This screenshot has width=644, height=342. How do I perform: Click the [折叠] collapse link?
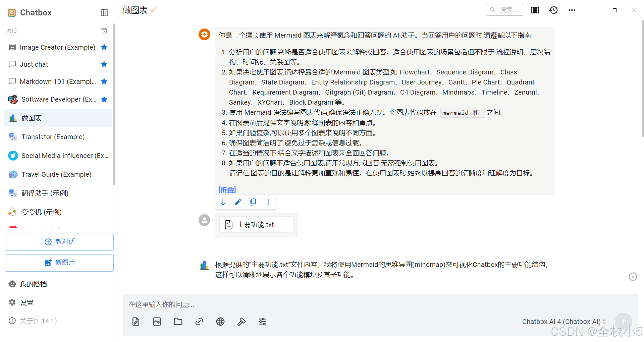pos(227,190)
